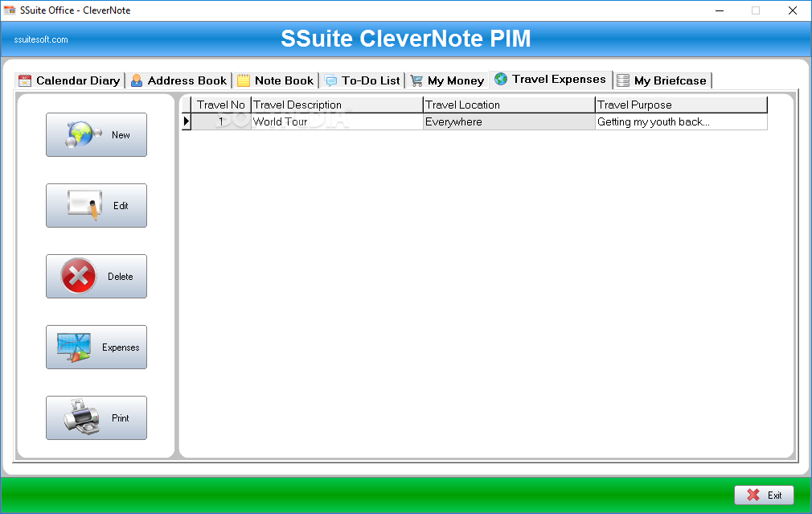This screenshot has height=514, width=812.
Task: Open the My Briefcase tab
Action: [x=662, y=80]
